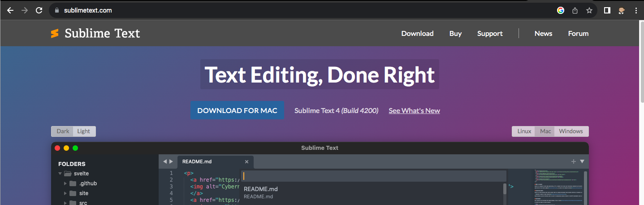Screen dimensions: 644x205
Task: Switch the screenshot theme to Dark
Action: 63,131
